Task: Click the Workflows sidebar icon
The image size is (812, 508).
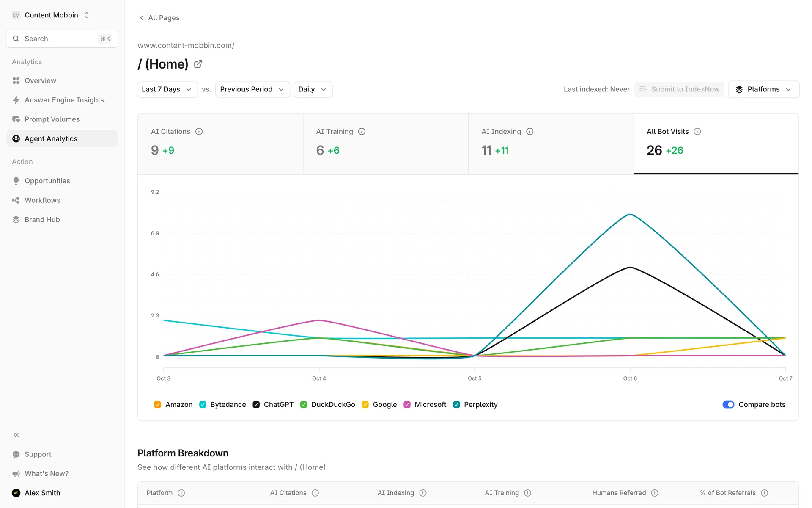Action: tap(16, 200)
